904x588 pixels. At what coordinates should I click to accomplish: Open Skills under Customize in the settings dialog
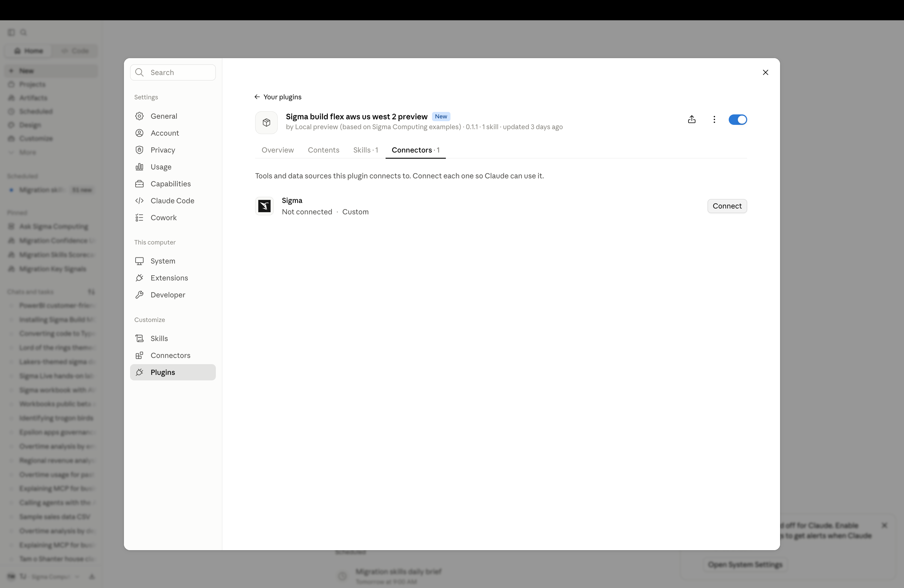tap(173, 339)
